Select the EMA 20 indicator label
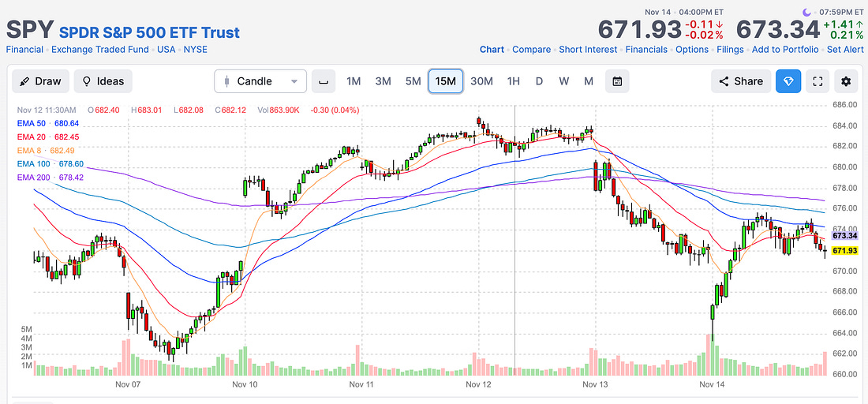This screenshot has height=404, width=868. 48,137
